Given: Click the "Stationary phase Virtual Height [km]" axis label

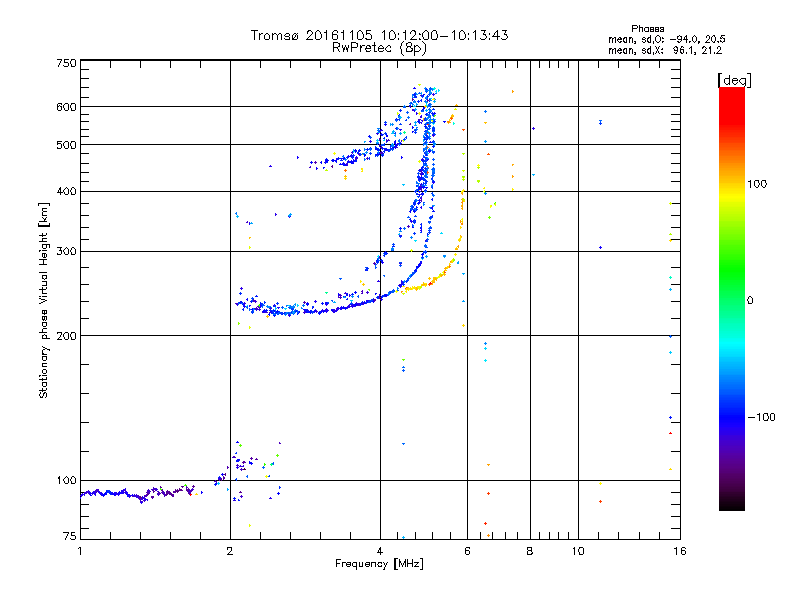Looking at the screenshot, I should 44,300.
